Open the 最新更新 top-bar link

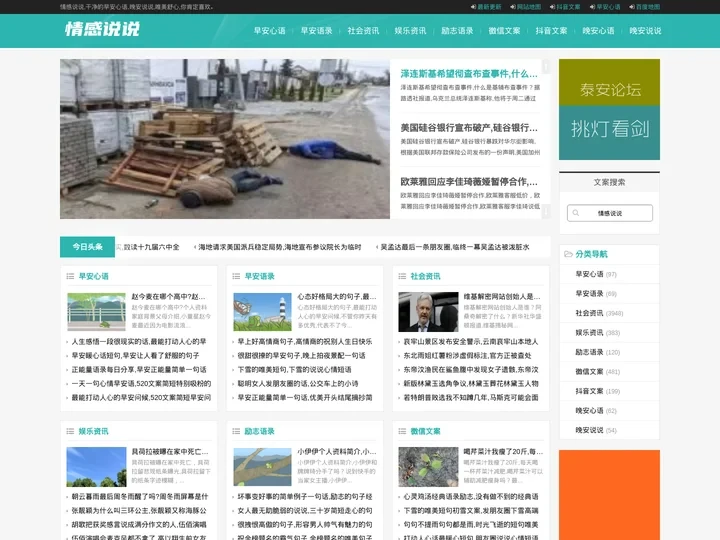tap(489, 7)
